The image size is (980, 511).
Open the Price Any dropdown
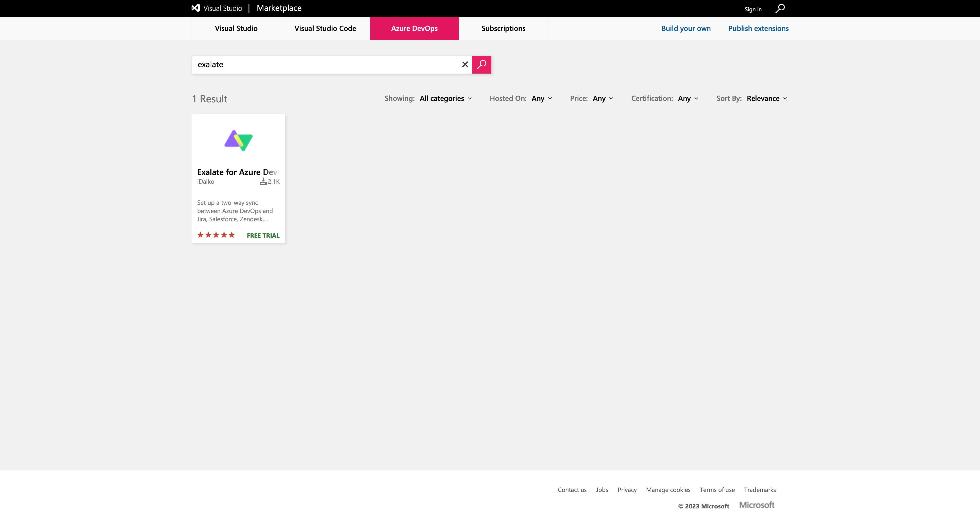(603, 99)
